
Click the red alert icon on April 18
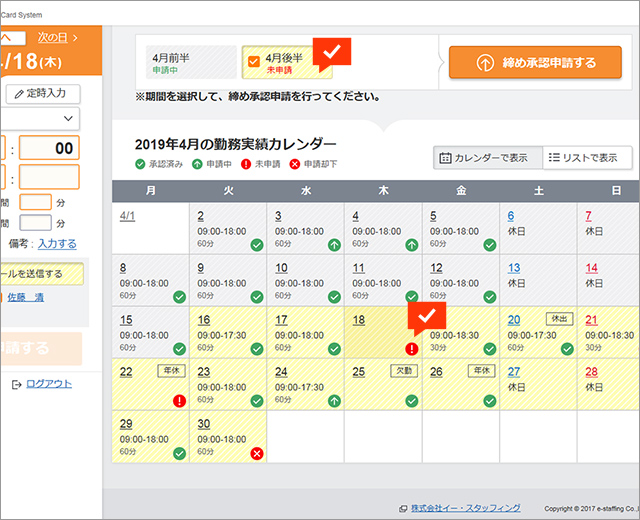point(411,349)
